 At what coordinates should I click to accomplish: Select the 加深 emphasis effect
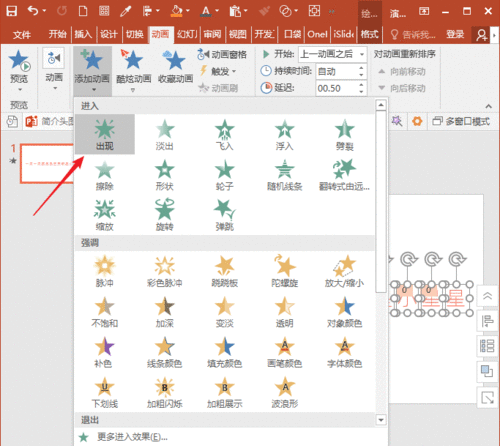165,312
